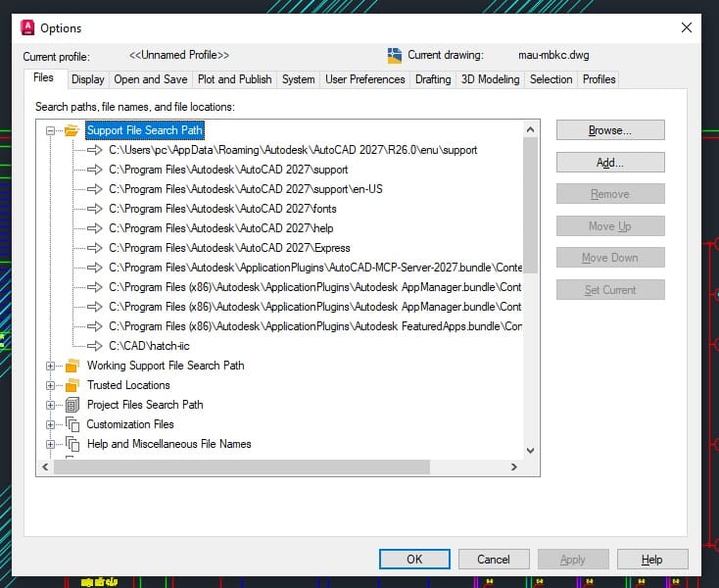Click the Set Current button
The image size is (719, 588).
(610, 290)
